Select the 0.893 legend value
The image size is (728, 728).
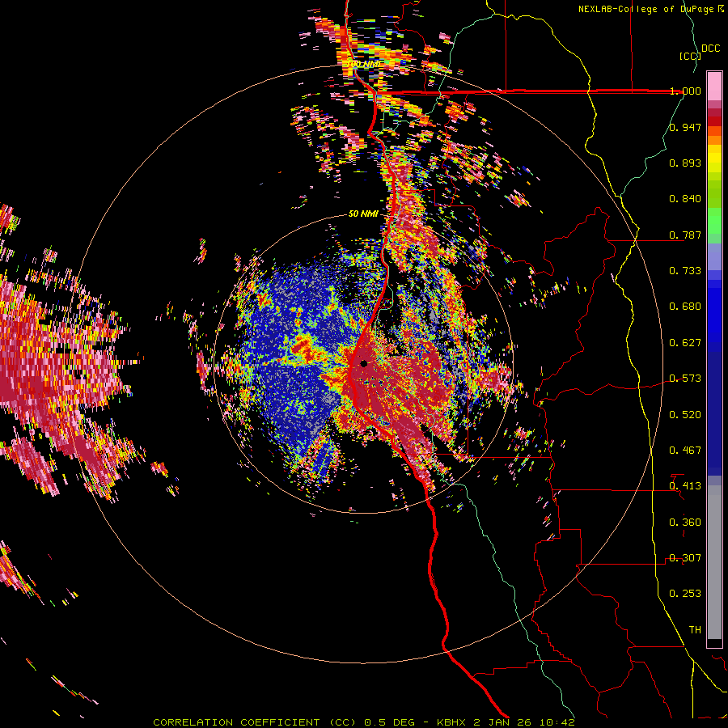(x=685, y=163)
